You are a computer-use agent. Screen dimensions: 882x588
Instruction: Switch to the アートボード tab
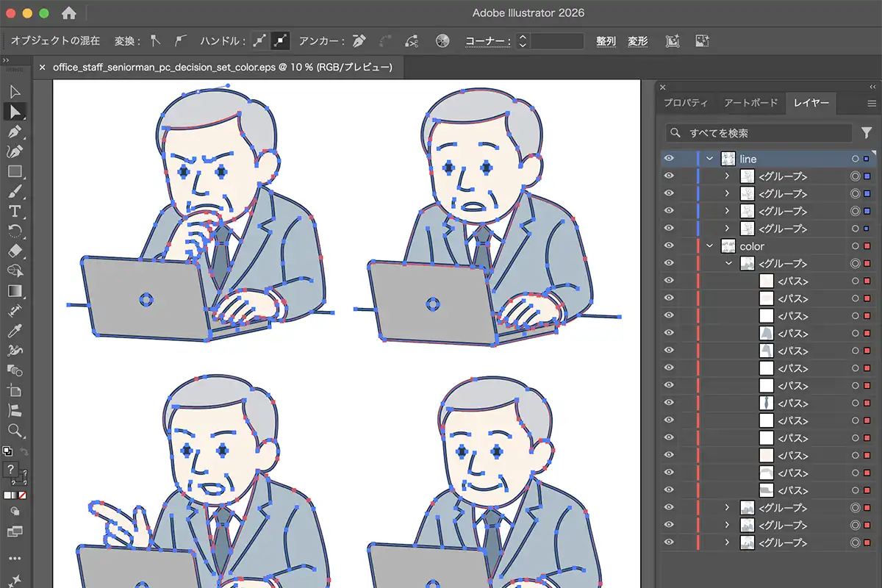[750, 103]
